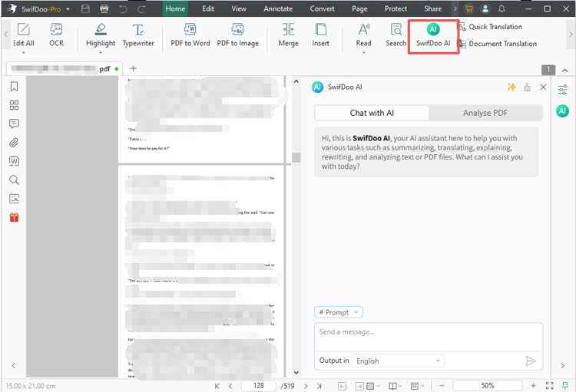The width and height of the screenshot is (576, 392).
Task: Open the shopping cart icon
Action: coord(468,8)
